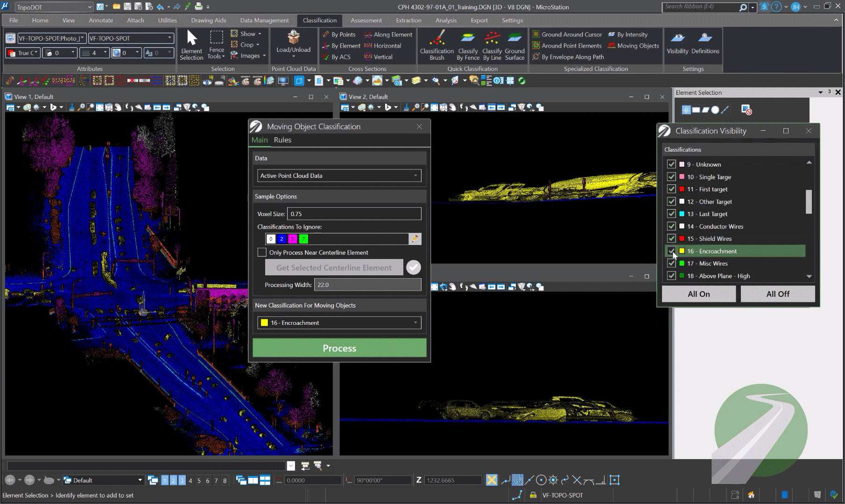Open the VF-TOPO-SPOT level dropdown
Screen dimensions: 845x504
[x=131, y=38]
